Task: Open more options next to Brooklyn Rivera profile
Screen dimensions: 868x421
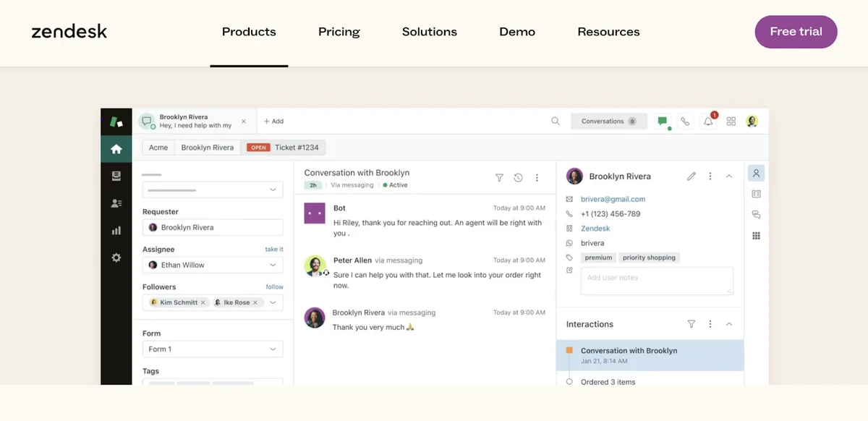Action: [x=710, y=176]
